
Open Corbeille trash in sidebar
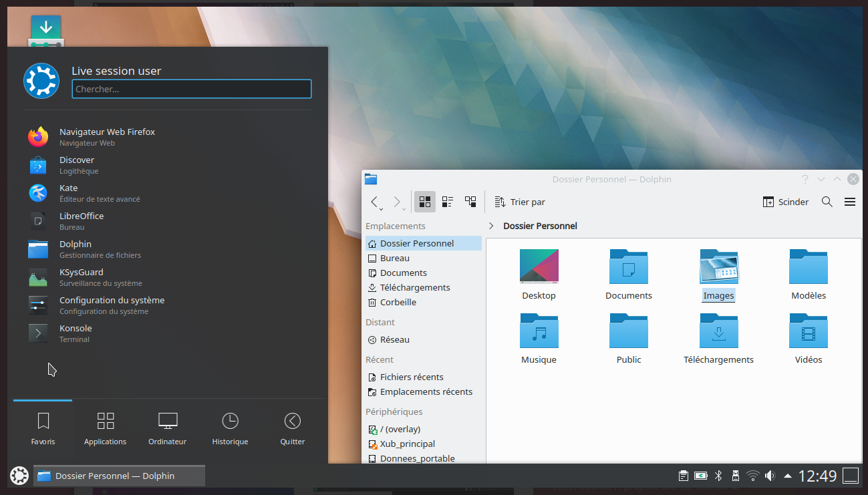(x=424, y=302)
